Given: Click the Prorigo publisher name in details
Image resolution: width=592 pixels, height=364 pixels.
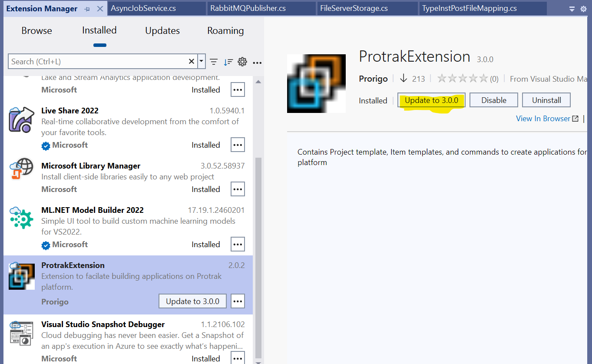Looking at the screenshot, I should [373, 79].
